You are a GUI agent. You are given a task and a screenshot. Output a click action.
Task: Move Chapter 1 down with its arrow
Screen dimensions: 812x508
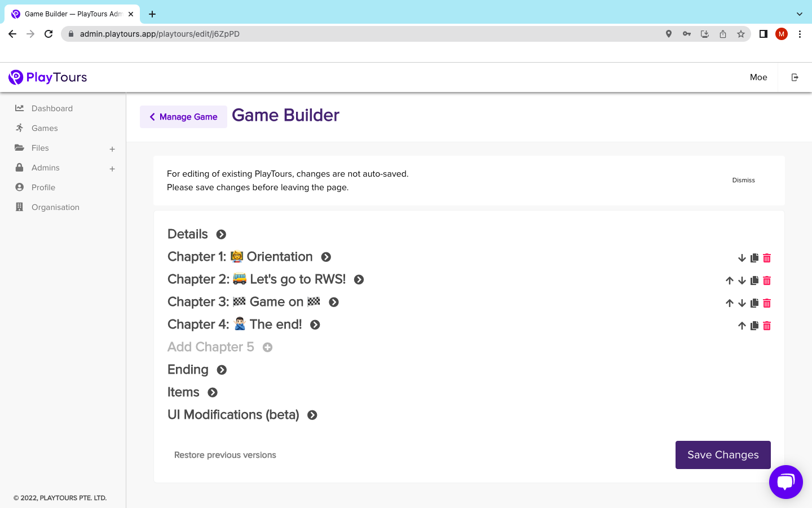point(742,258)
